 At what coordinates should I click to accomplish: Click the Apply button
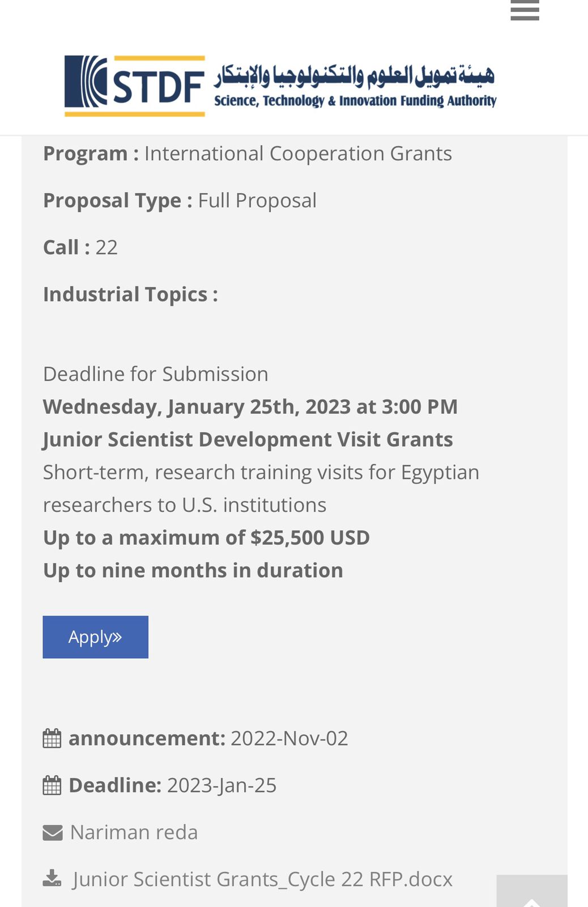click(x=95, y=637)
